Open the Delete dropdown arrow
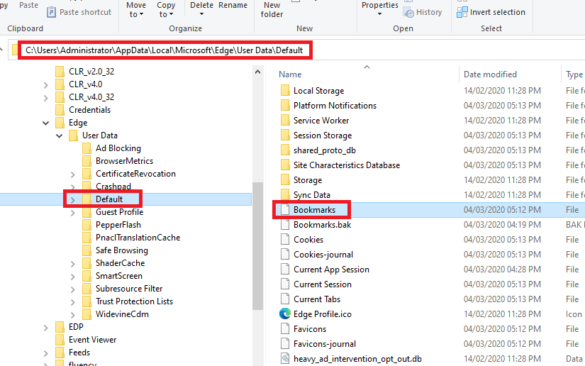 201,14
